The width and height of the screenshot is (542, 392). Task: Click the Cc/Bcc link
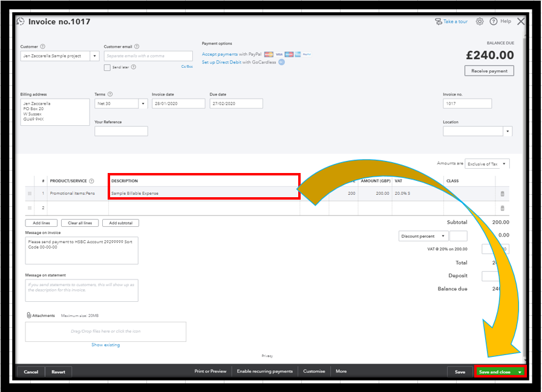187,67
